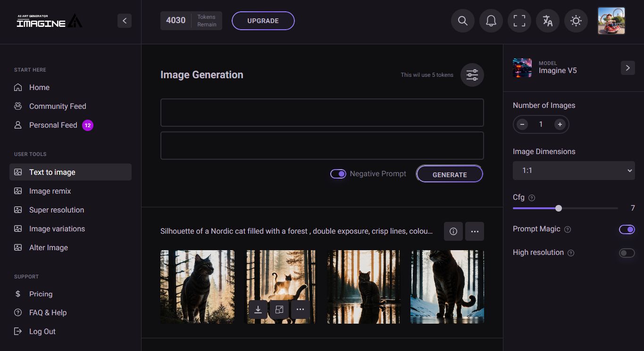644x351 pixels.
Task: Enable High resolution switch
Action: coord(627,253)
